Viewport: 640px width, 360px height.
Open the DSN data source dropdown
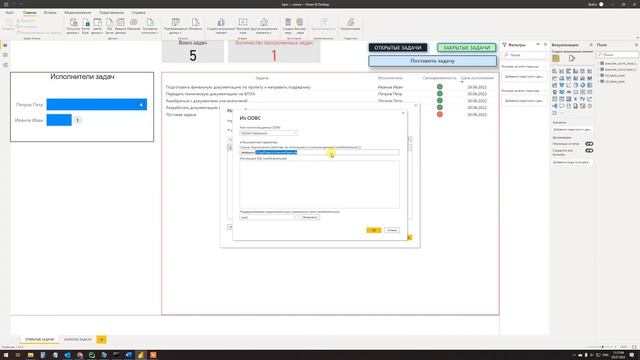click(x=269, y=133)
